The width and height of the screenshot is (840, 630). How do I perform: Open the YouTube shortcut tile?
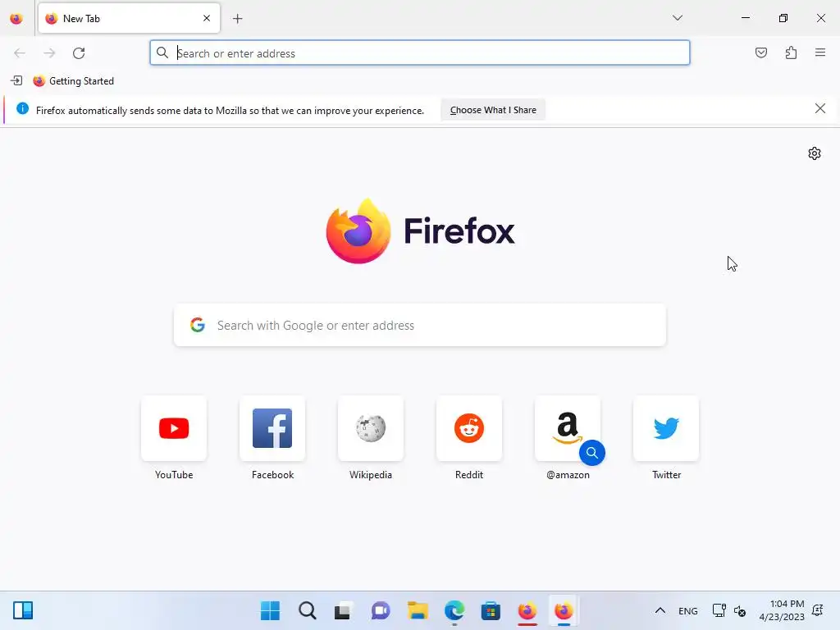(174, 428)
